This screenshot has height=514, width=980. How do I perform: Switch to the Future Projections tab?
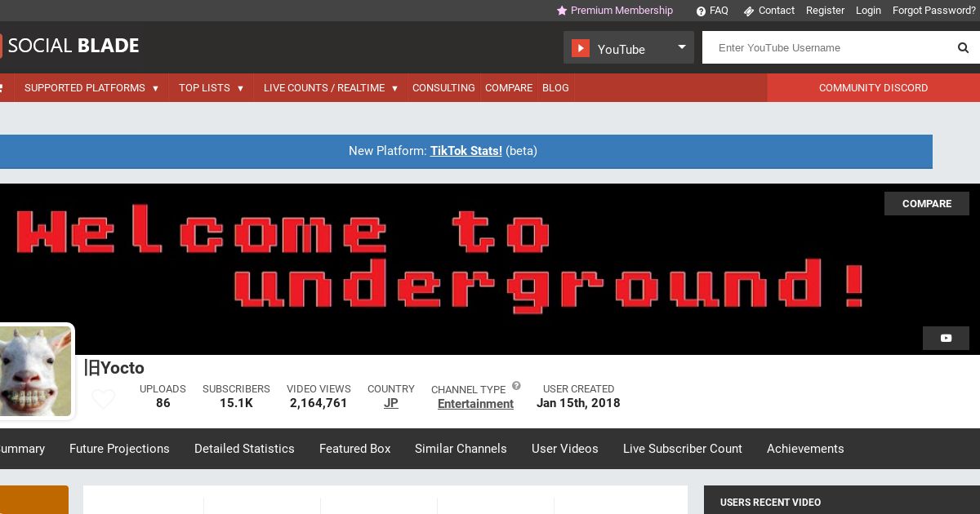[119, 449]
